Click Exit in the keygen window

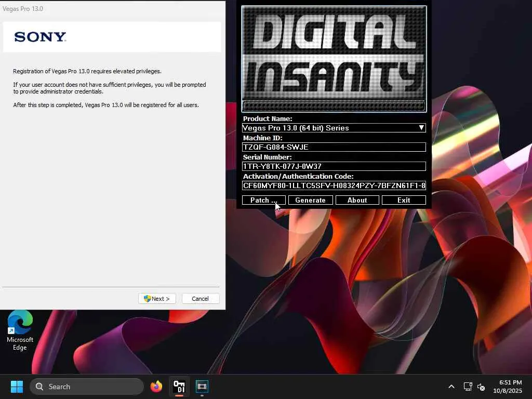404,200
